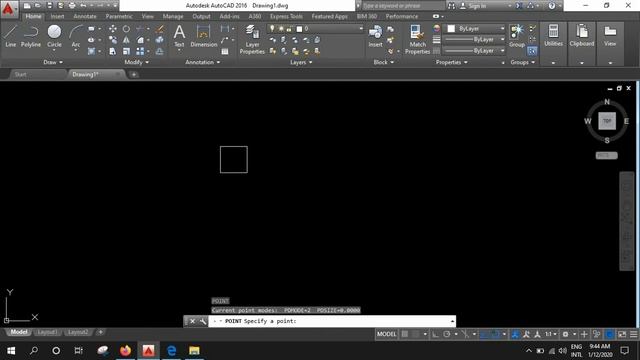This screenshot has height=360, width=640.
Task: Select the Circle tool
Action: click(x=54, y=36)
